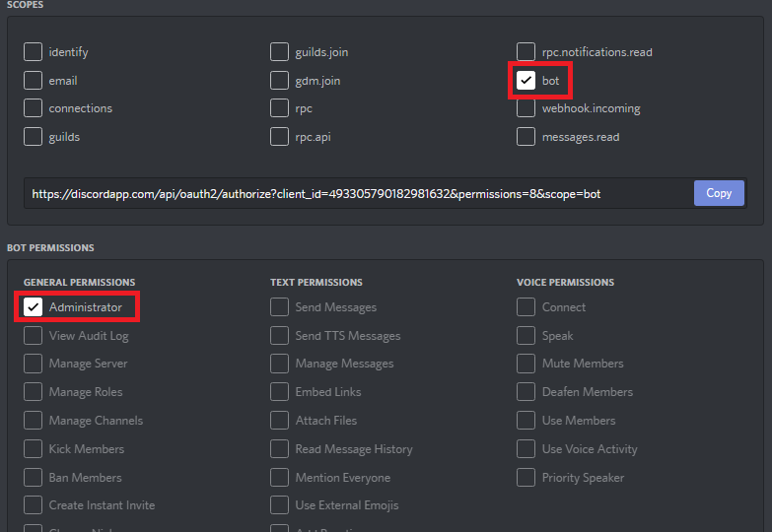Enable the webhook.incoming scope
This screenshot has height=532, width=772.
coord(526,108)
